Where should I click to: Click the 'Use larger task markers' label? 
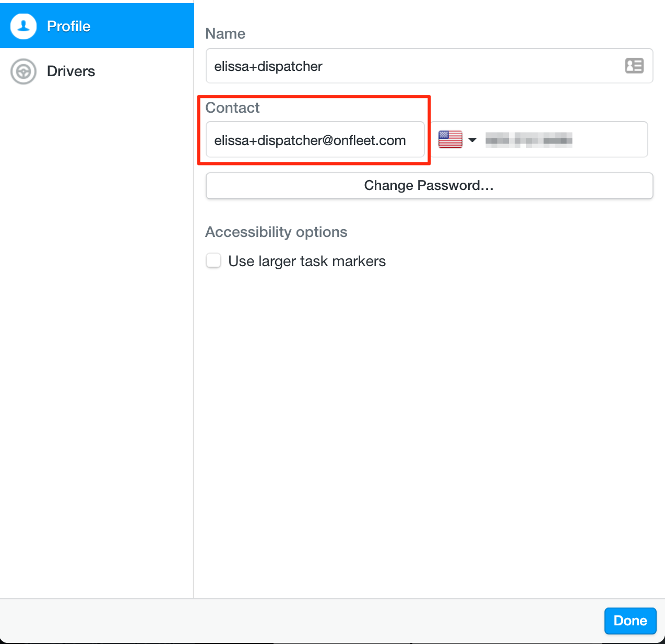click(x=307, y=261)
